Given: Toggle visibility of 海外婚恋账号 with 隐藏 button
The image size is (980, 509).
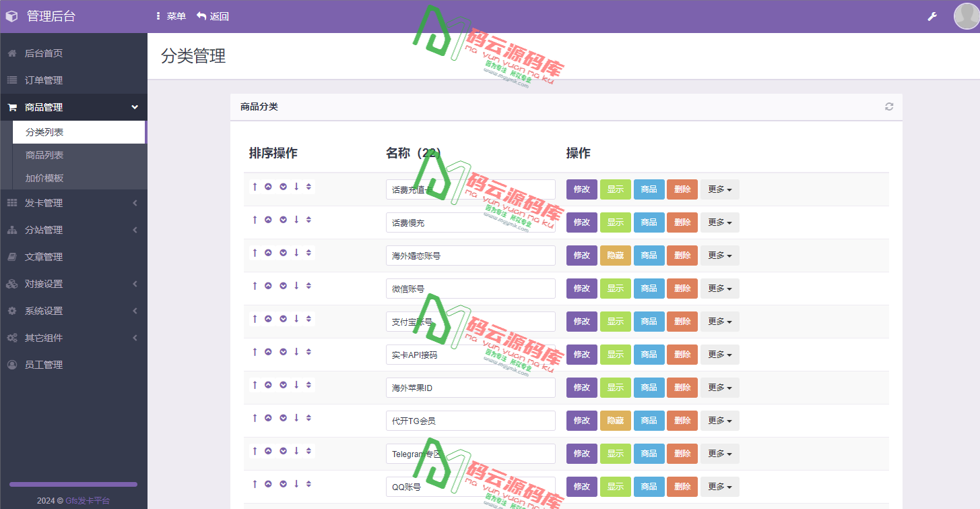Looking at the screenshot, I should point(615,255).
